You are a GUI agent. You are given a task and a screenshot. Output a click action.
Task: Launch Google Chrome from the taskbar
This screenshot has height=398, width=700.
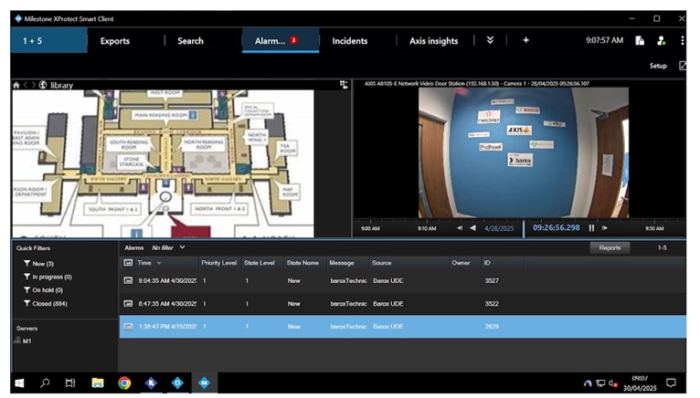125,383
